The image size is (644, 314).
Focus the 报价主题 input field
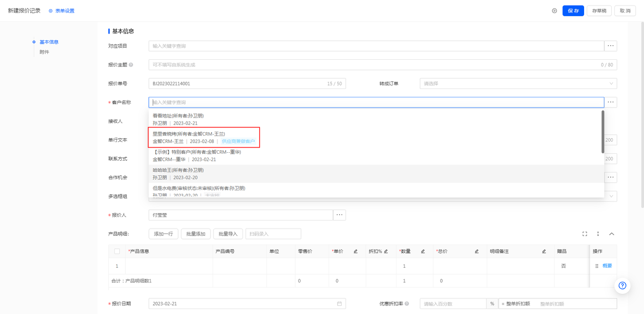click(x=383, y=65)
